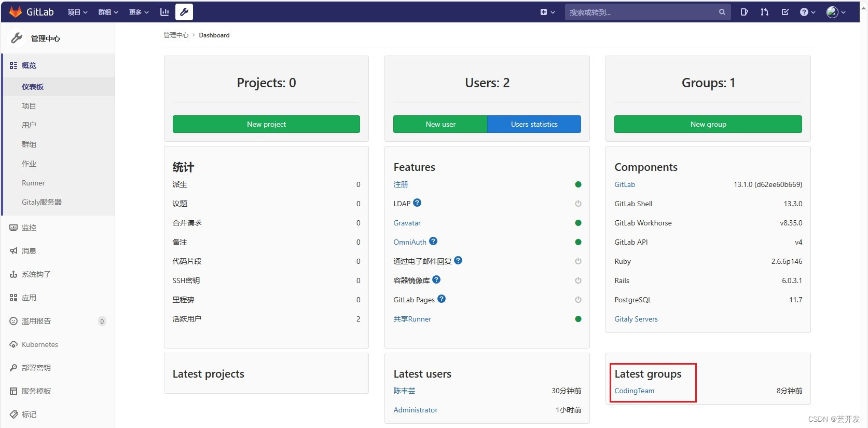This screenshot has width=868, height=428.
Task: Expand the 更多 dropdown in navbar
Action: click(x=139, y=12)
